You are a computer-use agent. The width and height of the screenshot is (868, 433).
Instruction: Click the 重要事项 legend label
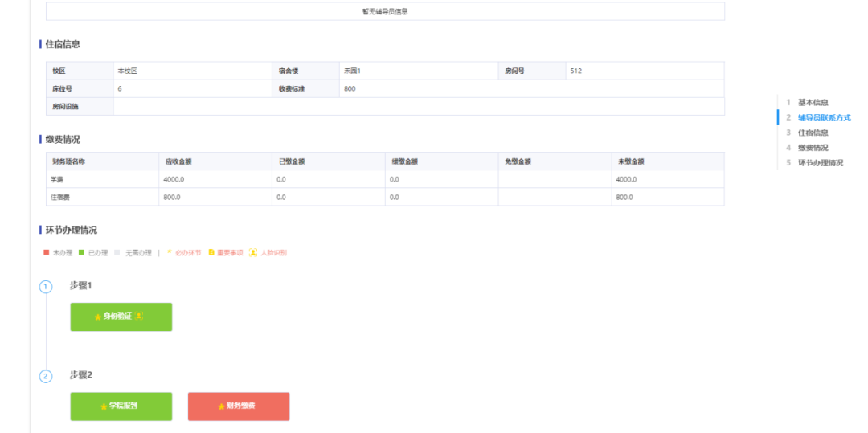[230, 253]
